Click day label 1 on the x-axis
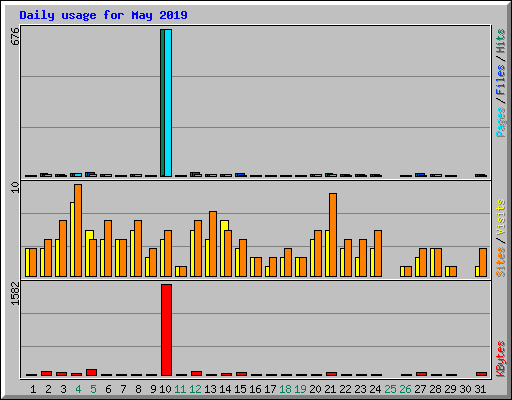 (33, 389)
